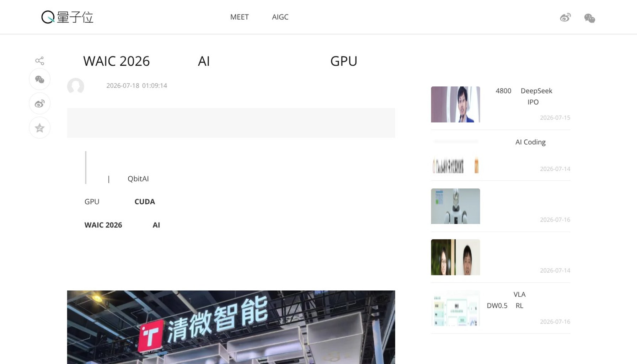The image size is (637, 364).
Task: Open the two-portrait thumbnail dated 2026-07-14
Action: coord(455,257)
